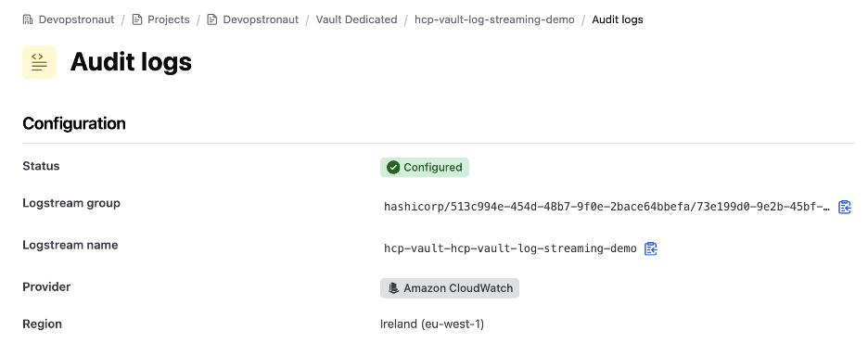This screenshot has height=356, width=868.
Task: Click the yellow Audit logs page icon
Action: click(x=39, y=62)
